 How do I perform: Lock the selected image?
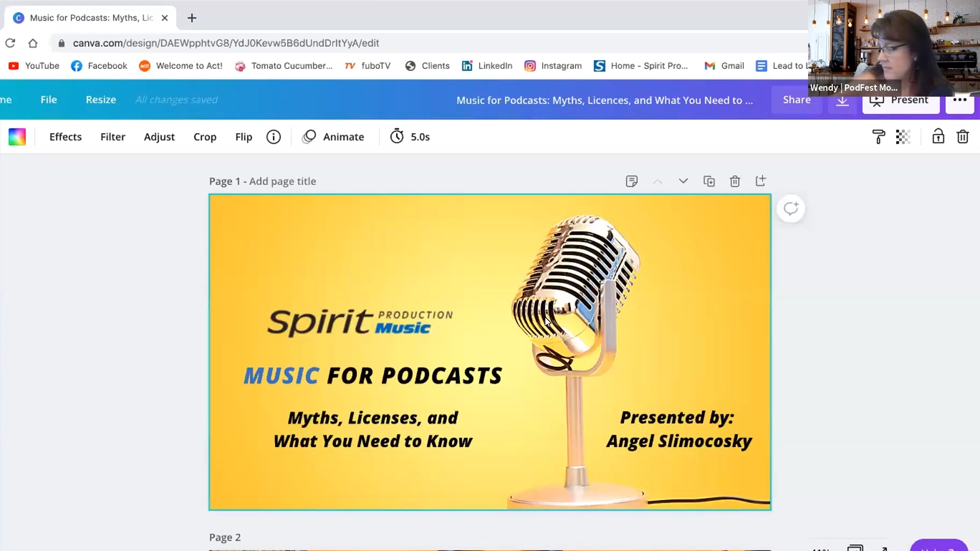tap(938, 136)
